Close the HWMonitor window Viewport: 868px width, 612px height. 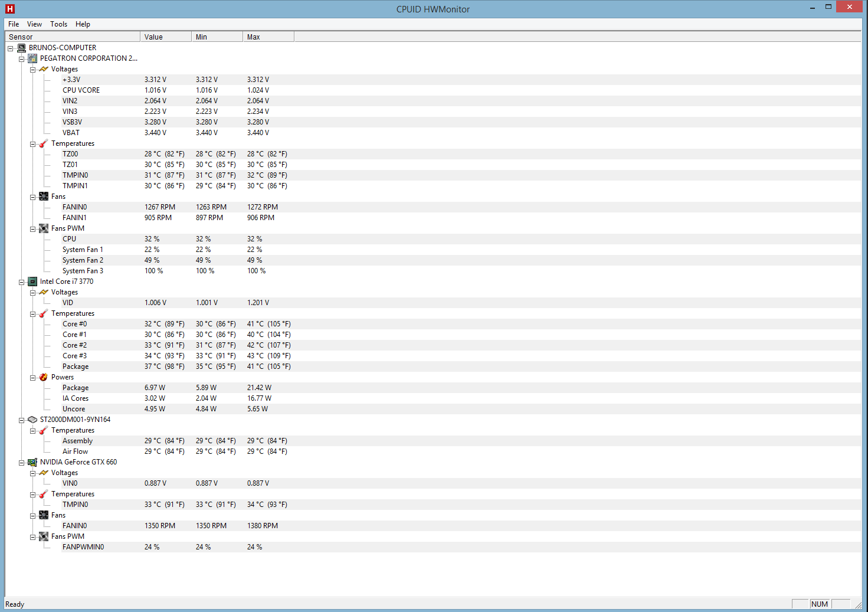coord(850,7)
